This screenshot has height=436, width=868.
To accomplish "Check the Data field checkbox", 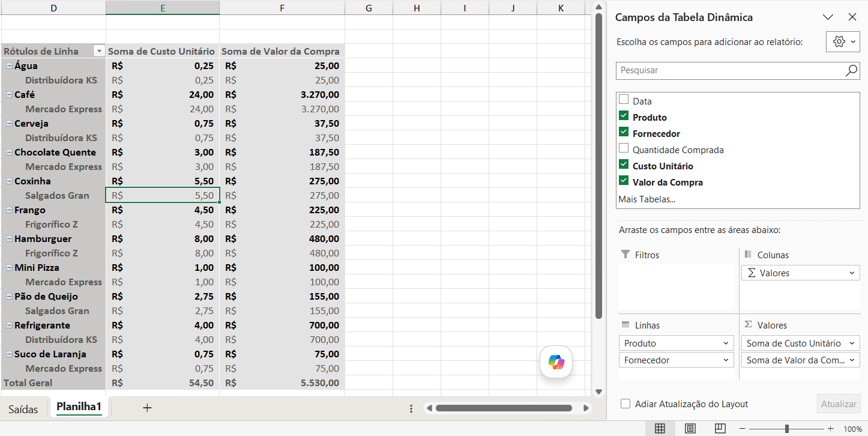I will pos(624,100).
